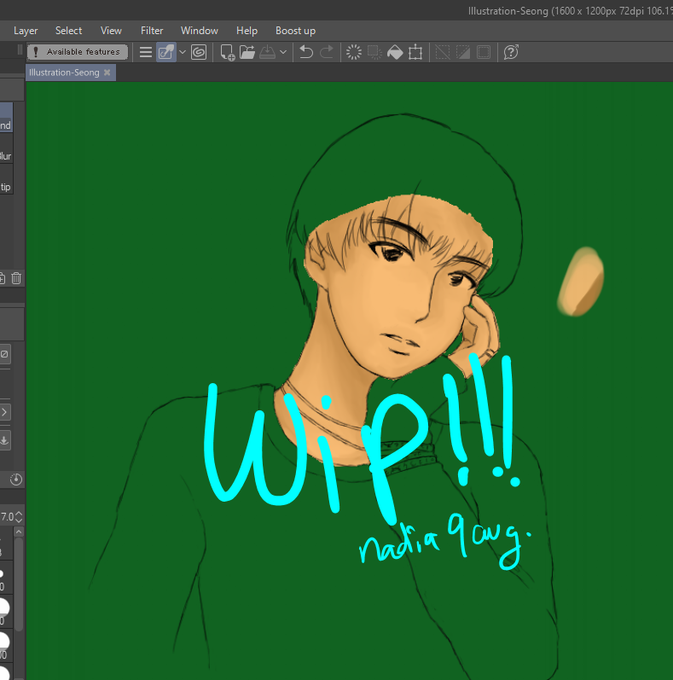Image resolution: width=673 pixels, height=680 pixels.
Task: Click the Invert selected area icon
Action: (463, 52)
